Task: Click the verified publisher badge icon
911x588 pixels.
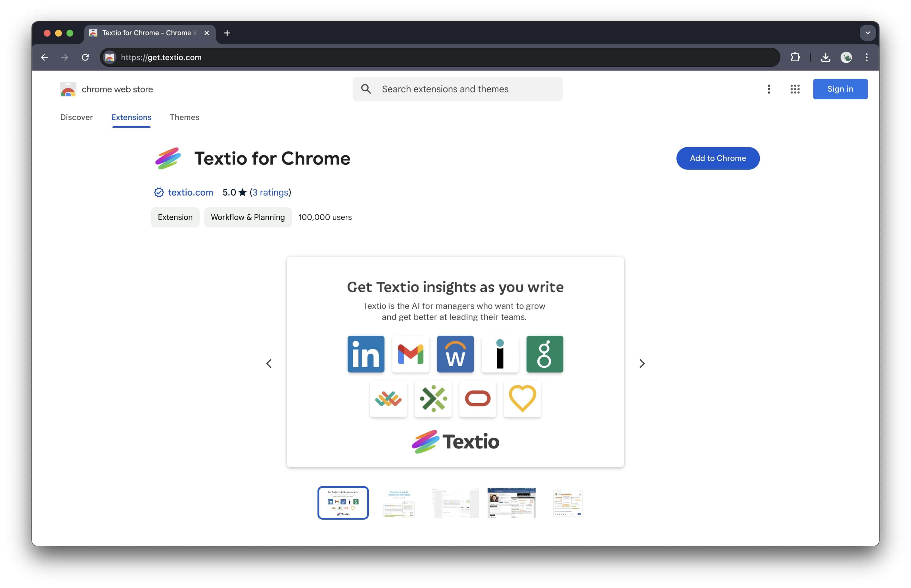Action: coord(159,192)
